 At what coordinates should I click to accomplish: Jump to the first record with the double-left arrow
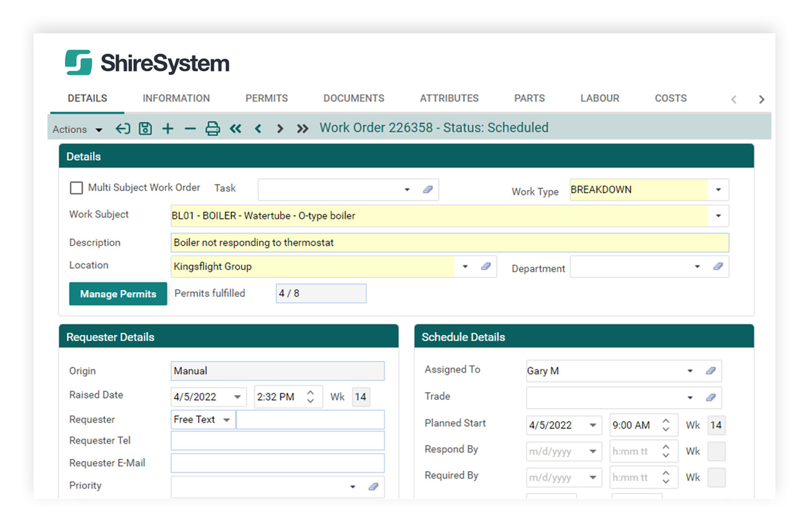235,129
